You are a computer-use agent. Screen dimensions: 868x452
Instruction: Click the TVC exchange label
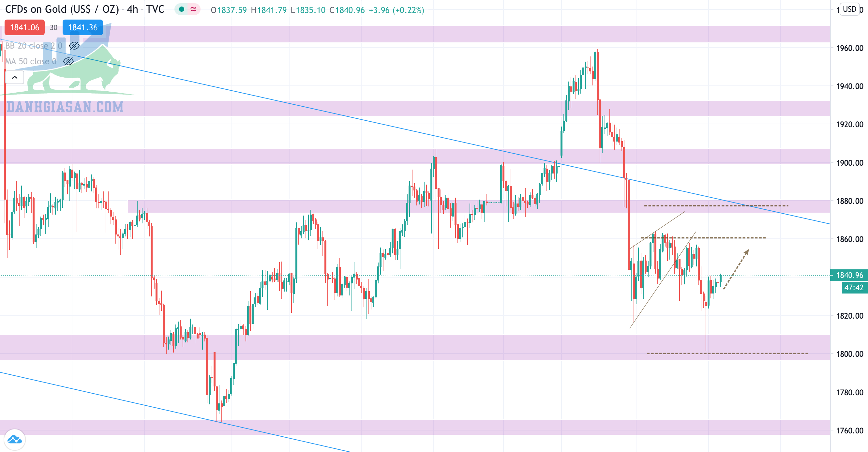pos(155,9)
